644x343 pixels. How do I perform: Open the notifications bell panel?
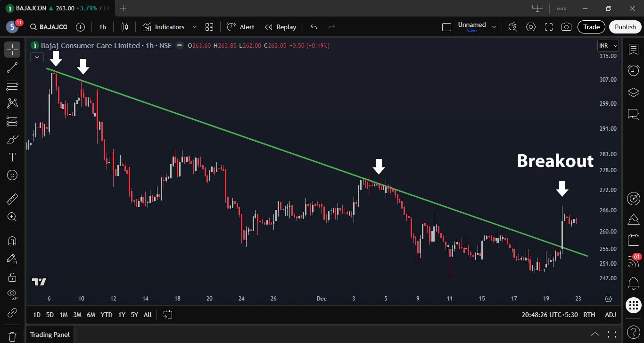(x=634, y=284)
